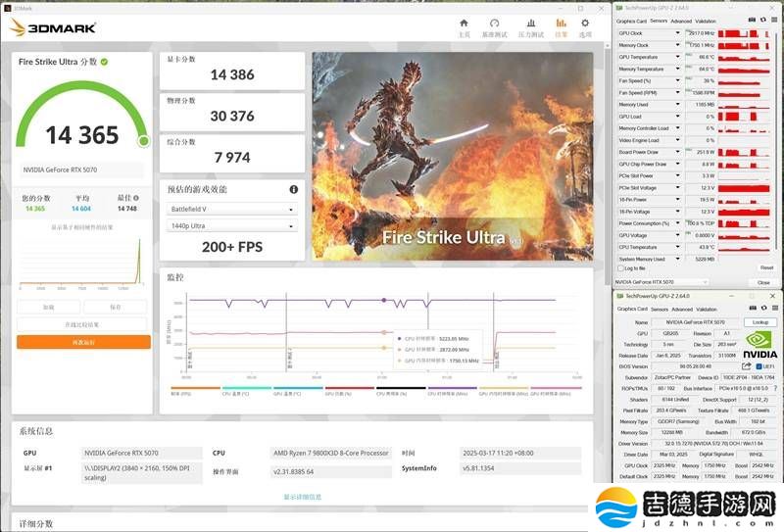The height and width of the screenshot is (532, 784).
Task: Click green validated checkmark beside Fire Strike Ultra
Action: tap(104, 62)
